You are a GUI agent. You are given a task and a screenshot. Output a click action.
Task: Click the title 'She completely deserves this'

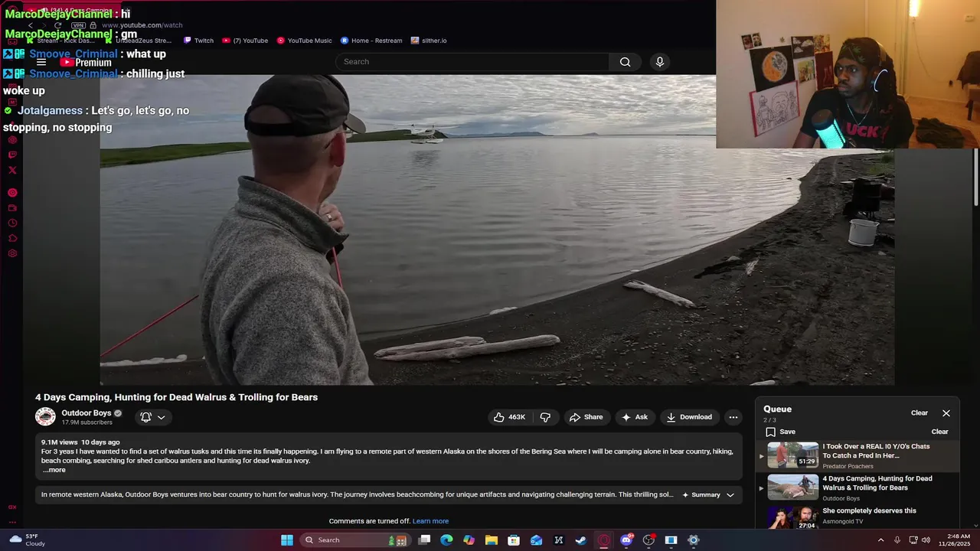(869, 510)
